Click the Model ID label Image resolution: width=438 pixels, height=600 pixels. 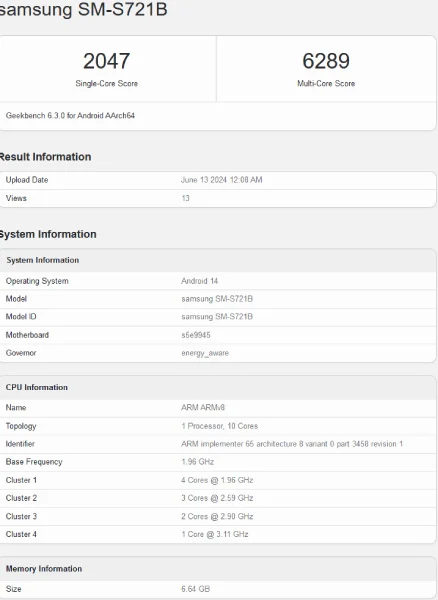(x=21, y=317)
